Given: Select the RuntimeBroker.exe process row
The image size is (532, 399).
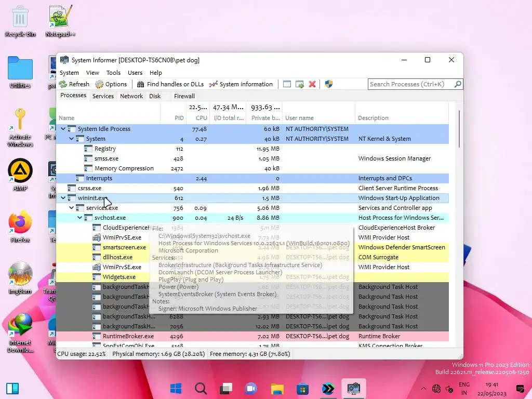Looking at the screenshot, I should pyautogui.click(x=252, y=336).
